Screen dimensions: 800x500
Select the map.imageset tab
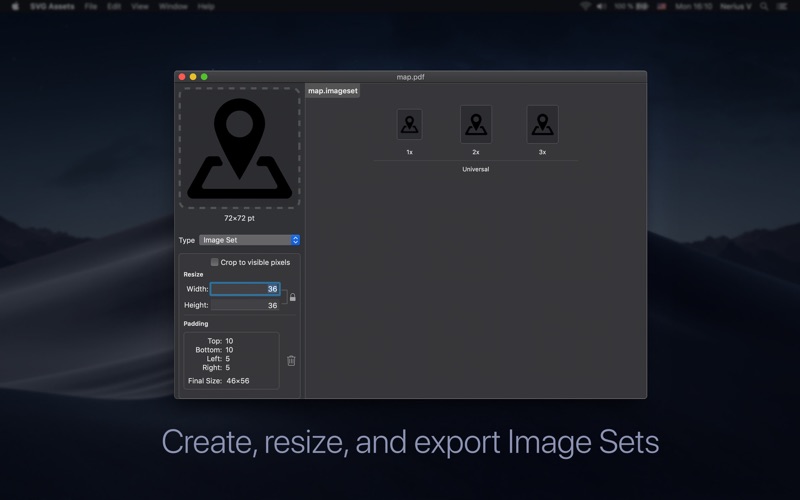pyautogui.click(x=333, y=91)
